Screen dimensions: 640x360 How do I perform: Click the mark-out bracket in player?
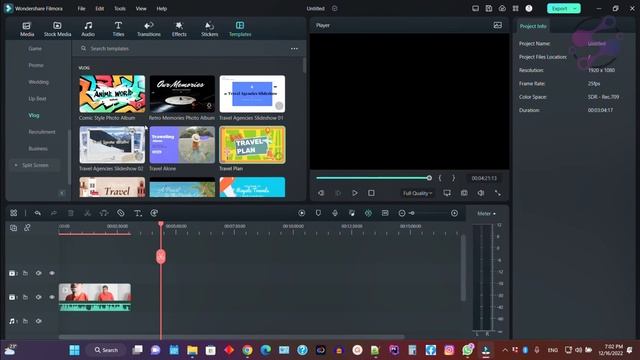[453, 178]
